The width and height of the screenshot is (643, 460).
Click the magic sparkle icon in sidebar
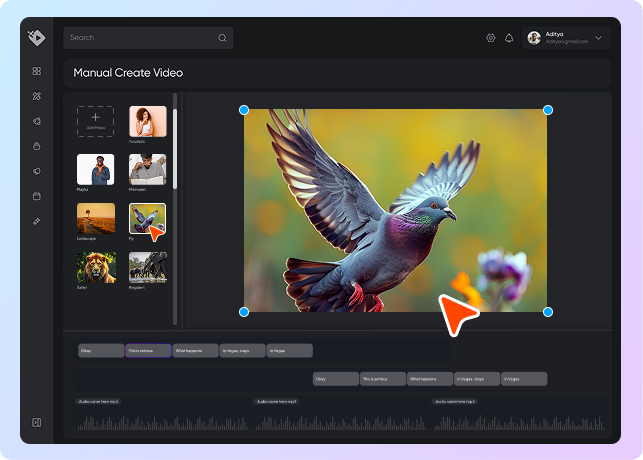(x=36, y=221)
